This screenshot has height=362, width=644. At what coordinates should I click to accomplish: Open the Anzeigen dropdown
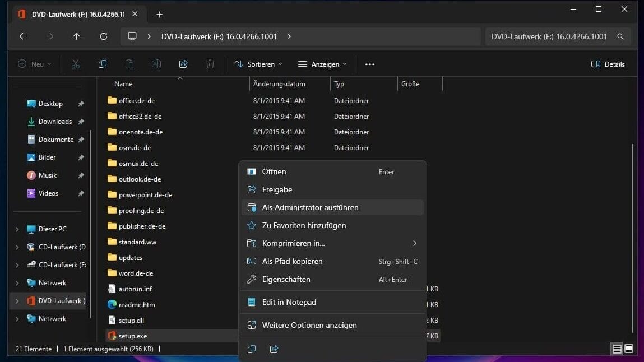322,64
